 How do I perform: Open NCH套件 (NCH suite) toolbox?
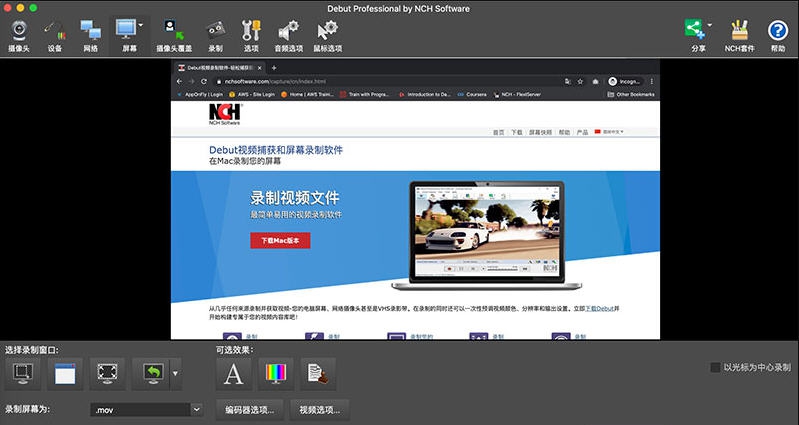739,34
